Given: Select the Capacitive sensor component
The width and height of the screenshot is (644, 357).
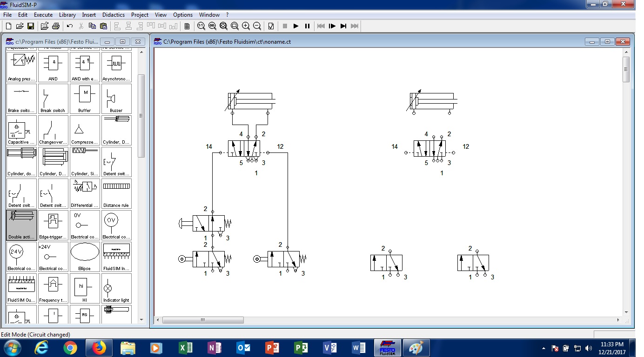Looking at the screenshot, I should 21,130.
